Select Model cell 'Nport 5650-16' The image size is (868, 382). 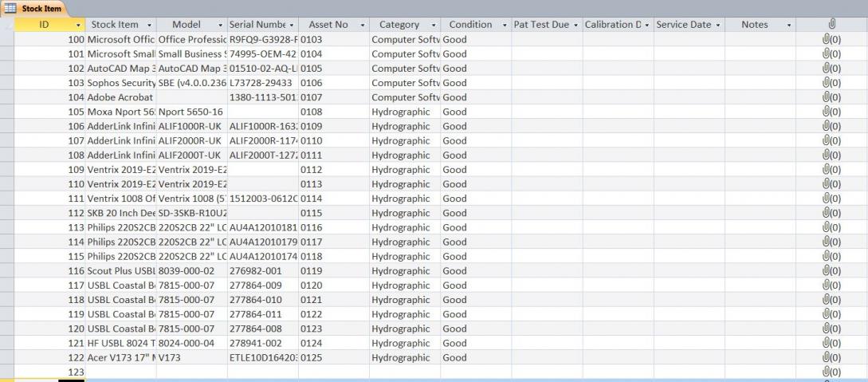coord(191,112)
